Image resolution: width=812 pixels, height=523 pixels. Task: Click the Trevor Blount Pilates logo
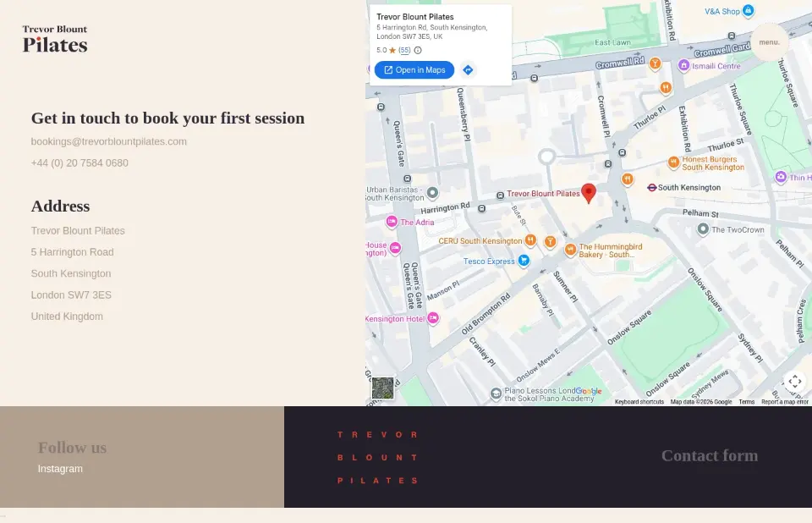pyautogui.click(x=55, y=39)
